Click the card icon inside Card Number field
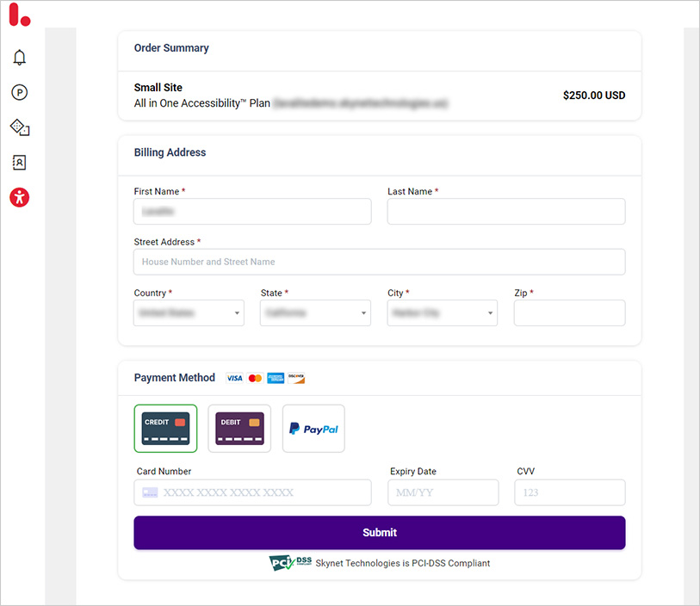This screenshot has width=700, height=606. (150, 492)
